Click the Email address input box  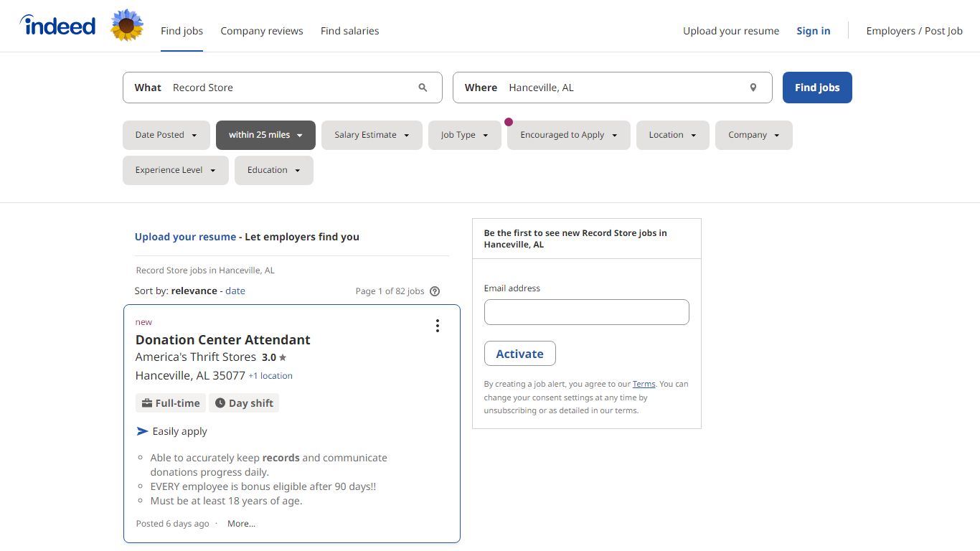(587, 312)
